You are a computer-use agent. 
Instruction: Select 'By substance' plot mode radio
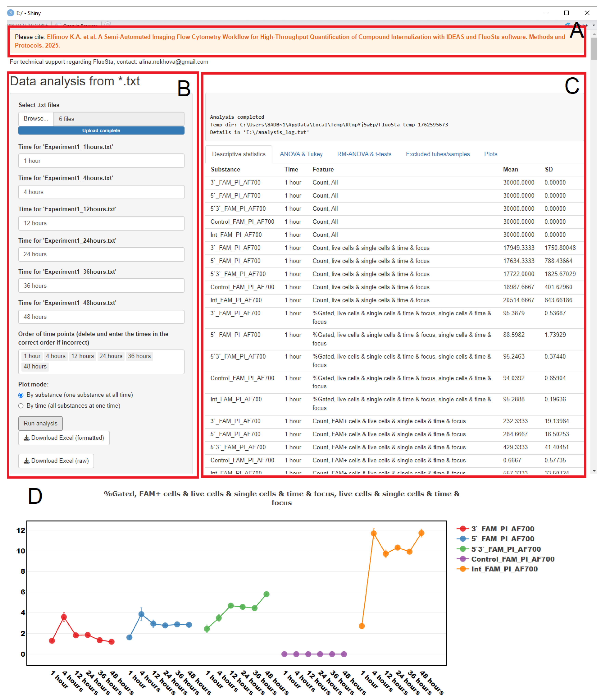pos(21,395)
